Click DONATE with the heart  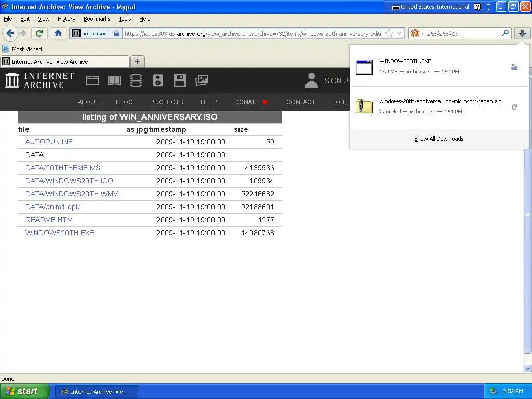(251, 102)
